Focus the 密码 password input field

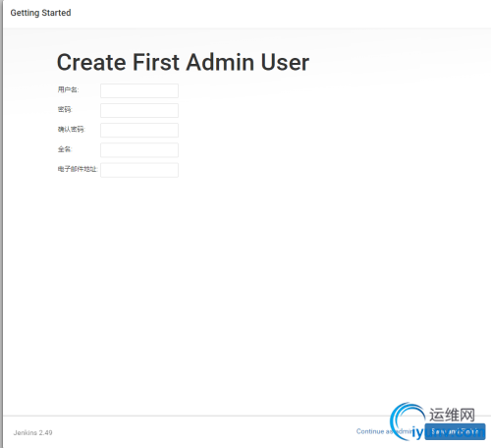pos(139,110)
